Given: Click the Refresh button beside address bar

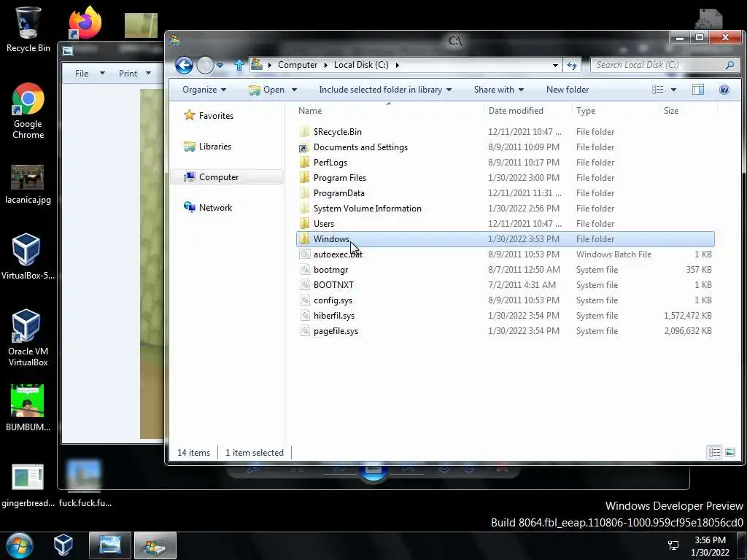Looking at the screenshot, I should pyautogui.click(x=572, y=65).
